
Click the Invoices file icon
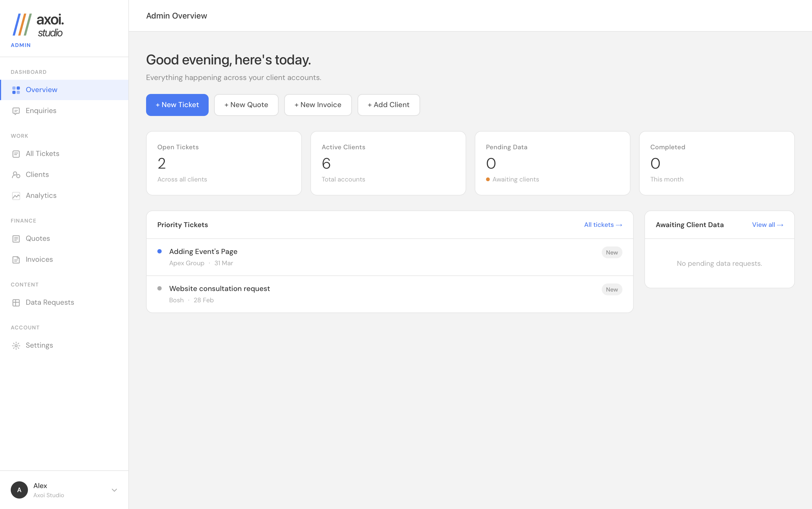point(16,260)
